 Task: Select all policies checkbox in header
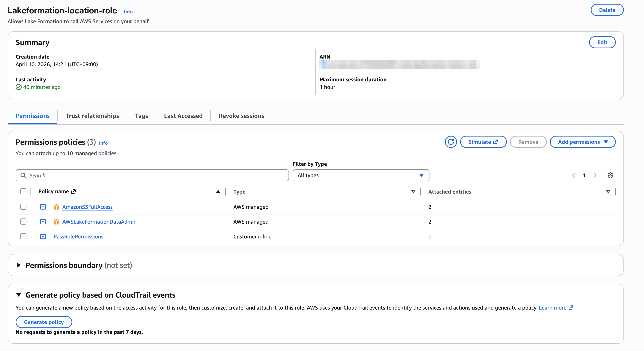pyautogui.click(x=23, y=191)
